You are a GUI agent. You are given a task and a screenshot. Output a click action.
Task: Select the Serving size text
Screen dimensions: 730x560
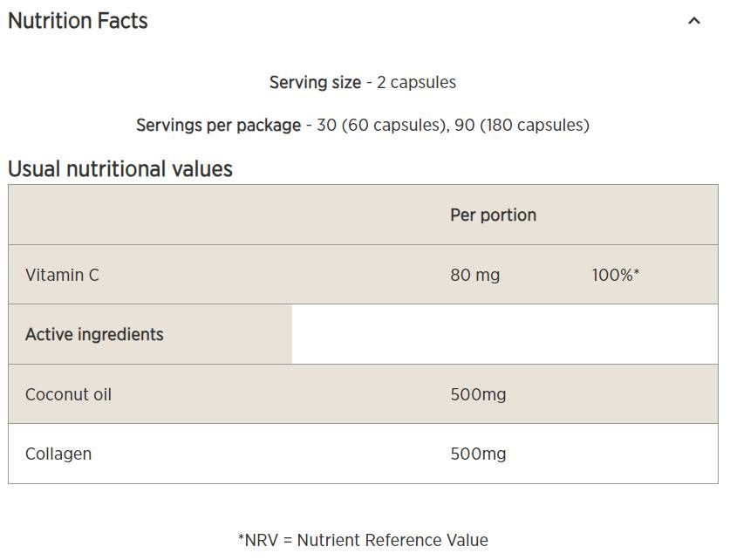click(316, 82)
